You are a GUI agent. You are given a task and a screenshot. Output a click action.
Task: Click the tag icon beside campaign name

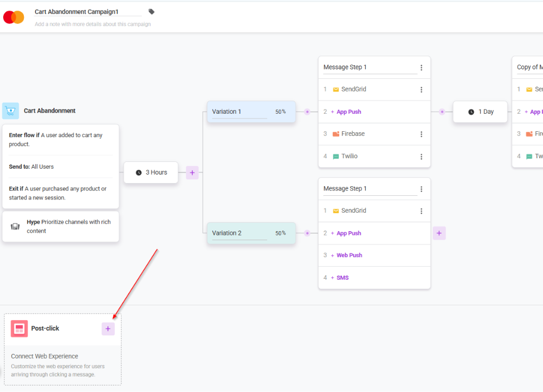(151, 12)
